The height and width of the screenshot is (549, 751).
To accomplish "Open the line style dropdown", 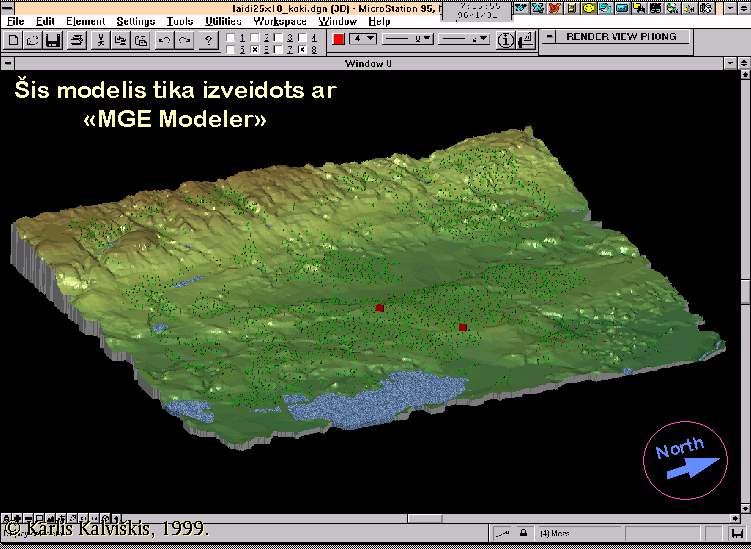I will [x=408, y=39].
